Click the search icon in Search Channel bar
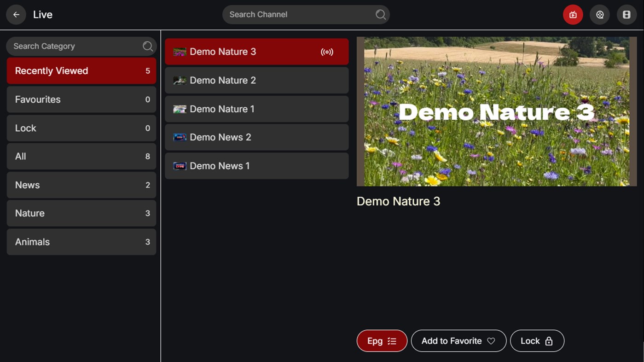The width and height of the screenshot is (644, 362). pos(380,14)
